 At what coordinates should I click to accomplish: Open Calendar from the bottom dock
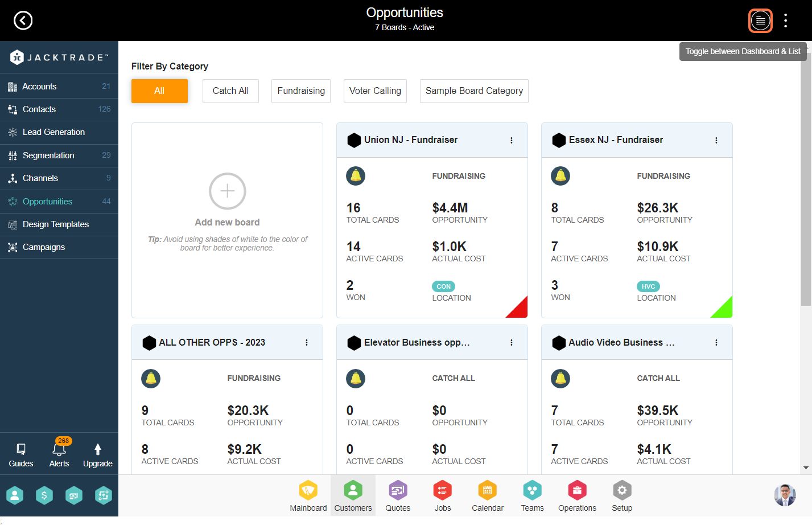(x=488, y=496)
